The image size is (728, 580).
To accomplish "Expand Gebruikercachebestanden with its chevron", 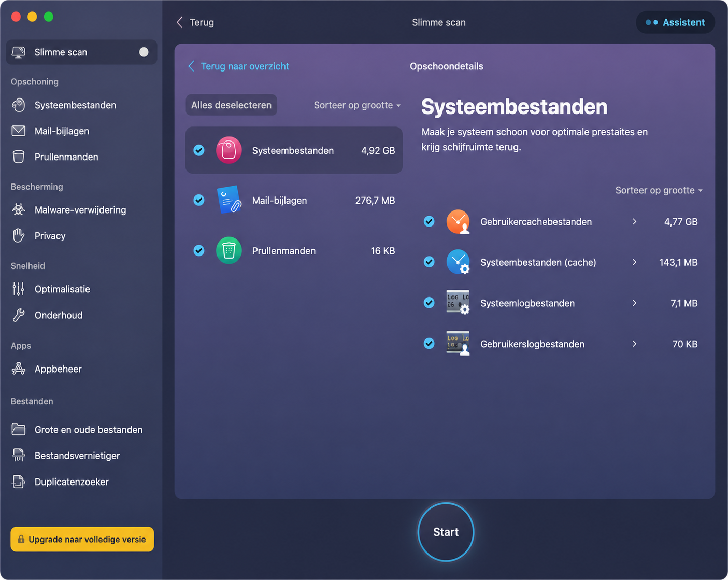I will [634, 222].
